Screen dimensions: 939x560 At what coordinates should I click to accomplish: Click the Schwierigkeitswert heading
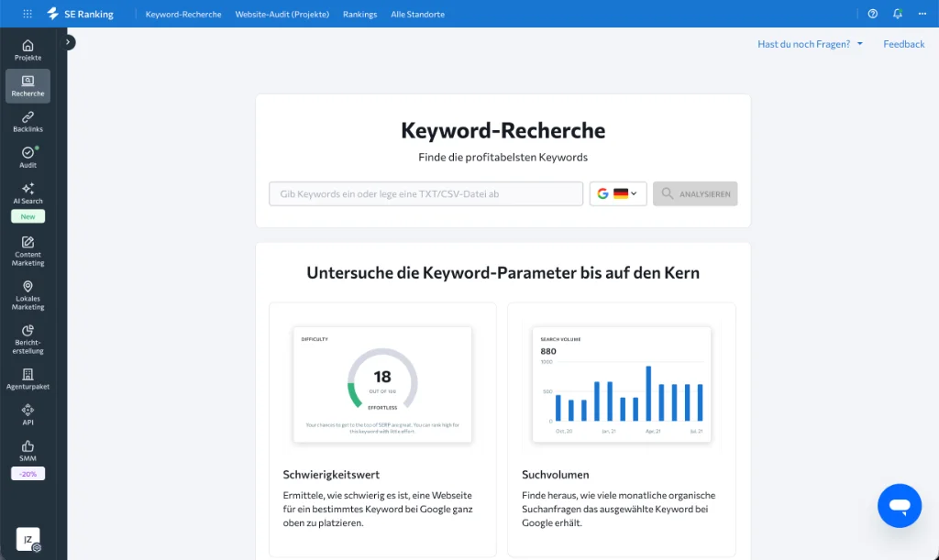(331, 475)
